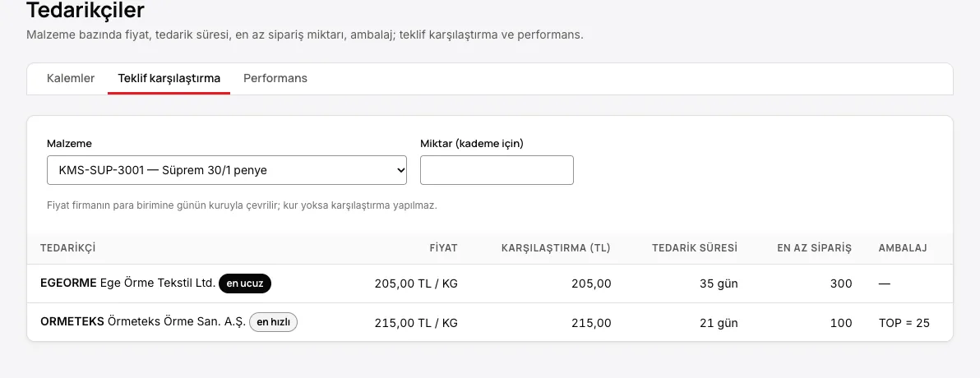The width and height of the screenshot is (980, 378).
Task: Click the KARŞILAŞTIRMA (TL) column header
Action: [x=556, y=248]
